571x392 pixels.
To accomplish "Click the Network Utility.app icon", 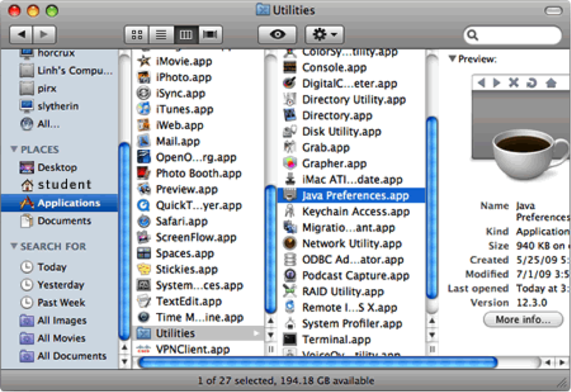I will click(x=290, y=243).
